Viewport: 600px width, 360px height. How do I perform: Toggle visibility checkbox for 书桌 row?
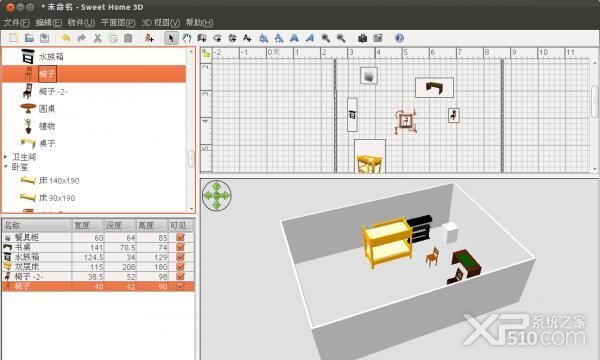(180, 247)
